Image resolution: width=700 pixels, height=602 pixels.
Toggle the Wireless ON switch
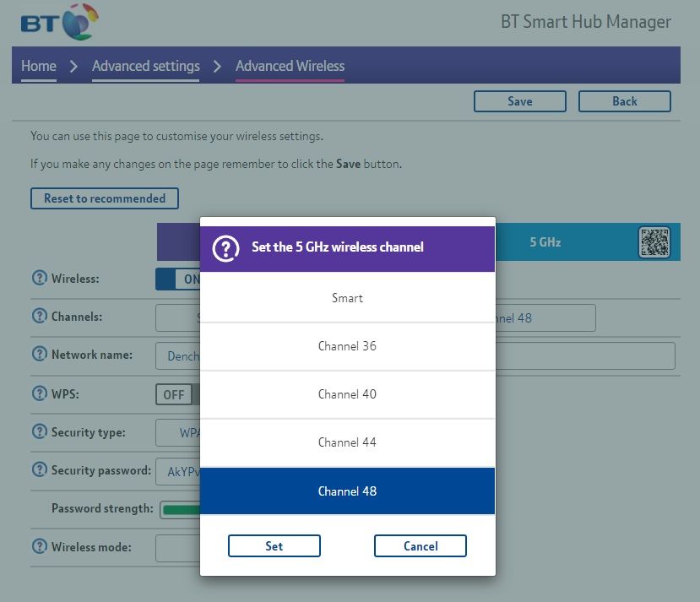point(177,279)
